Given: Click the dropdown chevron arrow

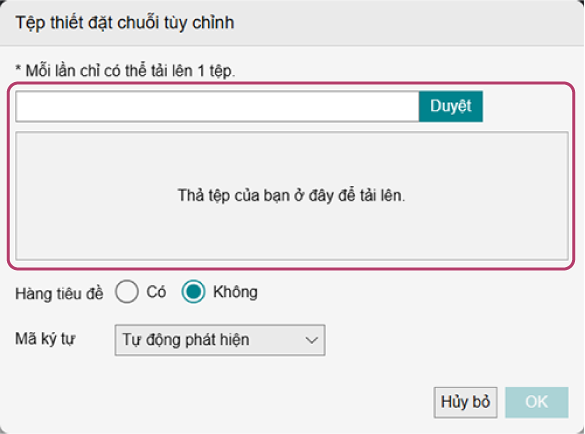Looking at the screenshot, I should [x=311, y=340].
